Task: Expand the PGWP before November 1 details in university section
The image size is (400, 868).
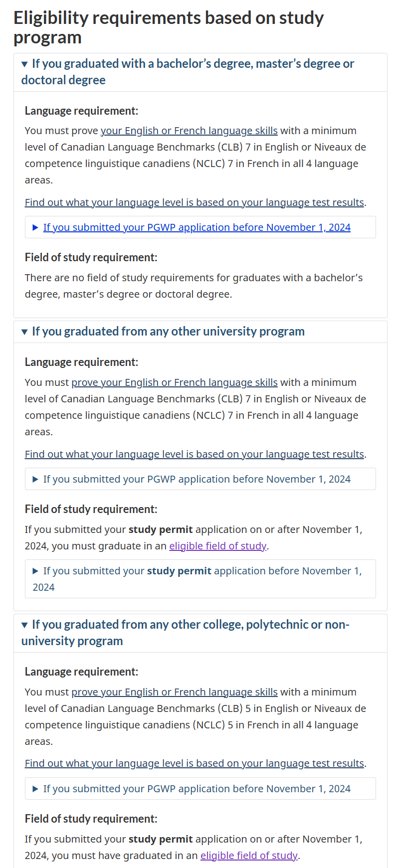Action: point(197,479)
